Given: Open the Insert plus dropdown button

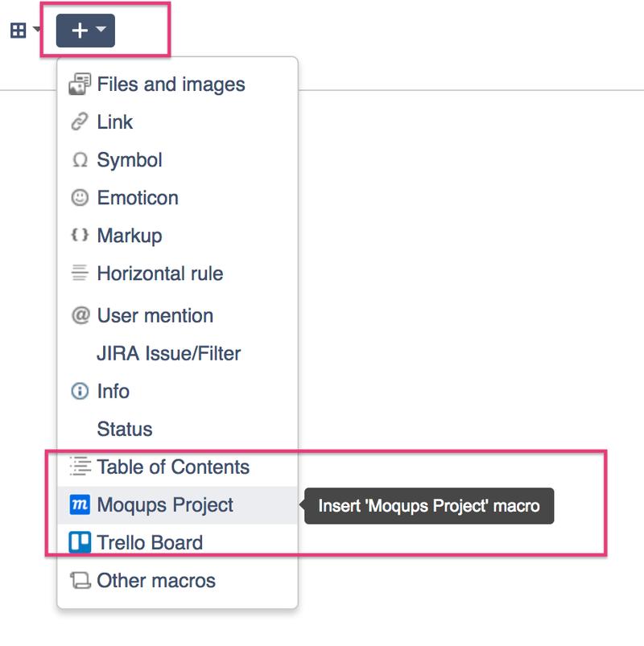Looking at the screenshot, I should click(85, 31).
